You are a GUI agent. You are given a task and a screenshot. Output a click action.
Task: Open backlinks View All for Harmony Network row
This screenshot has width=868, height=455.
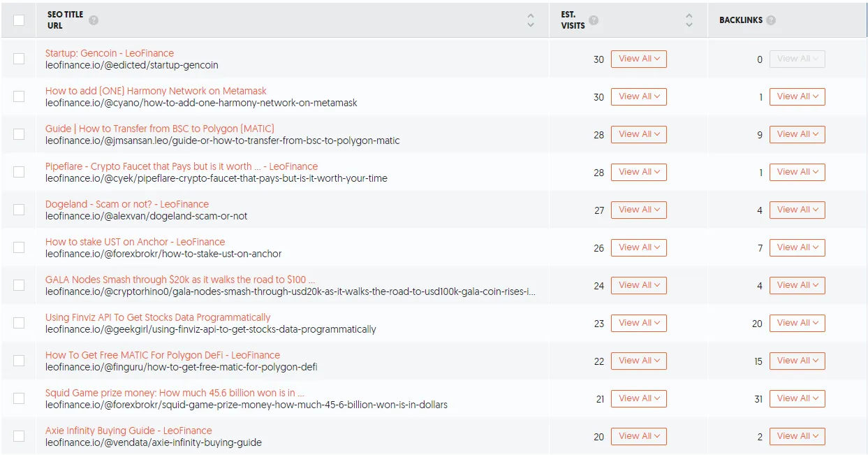[797, 96]
